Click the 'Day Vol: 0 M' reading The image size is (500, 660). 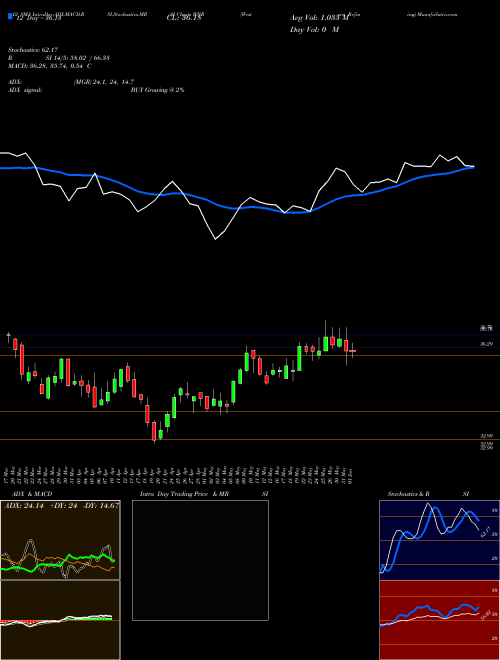314,30
